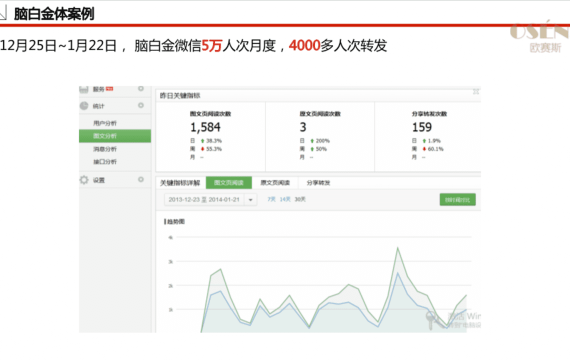This screenshot has width=570, height=360.
Task: Open the date range dropdown arrow
Action: coord(250,200)
